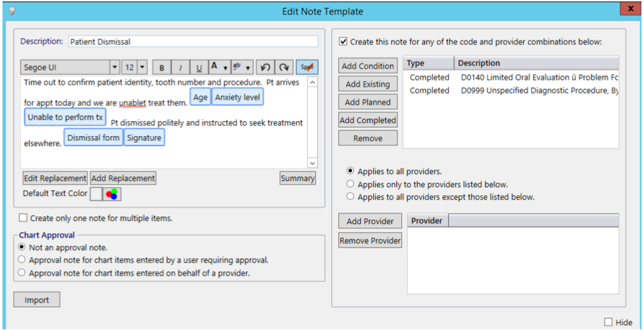
Task: Click the Signature replacement tag
Action: coord(144,137)
